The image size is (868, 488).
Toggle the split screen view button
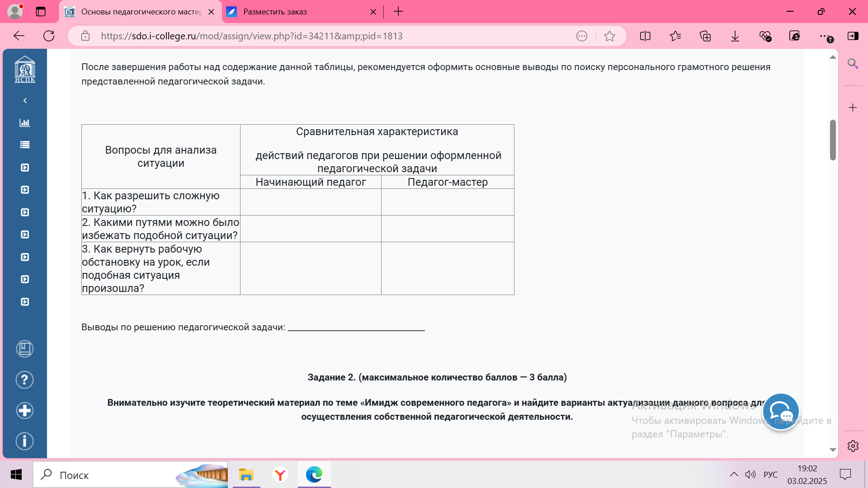pyautogui.click(x=645, y=36)
